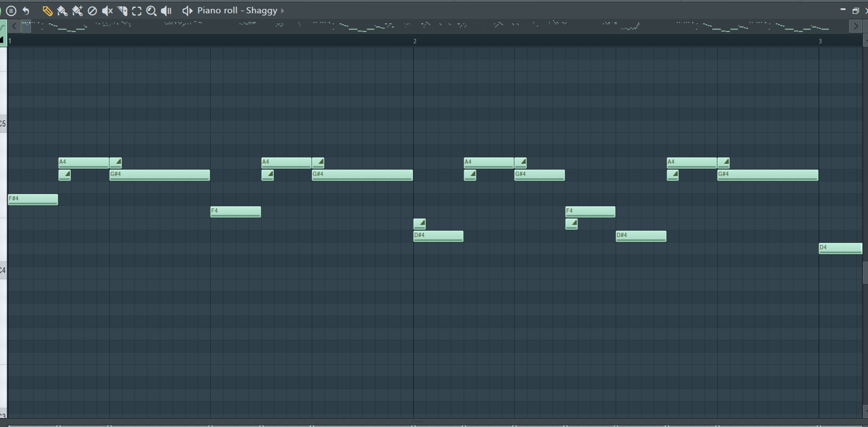Select the Delete tool
The image size is (868, 427).
pos(92,10)
